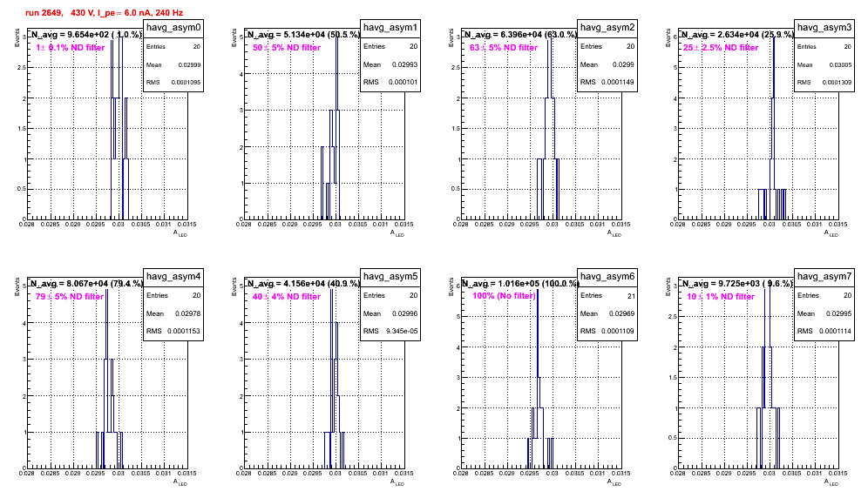Click RMS 0.0001114 in havg_asym7 stats

click(x=824, y=331)
